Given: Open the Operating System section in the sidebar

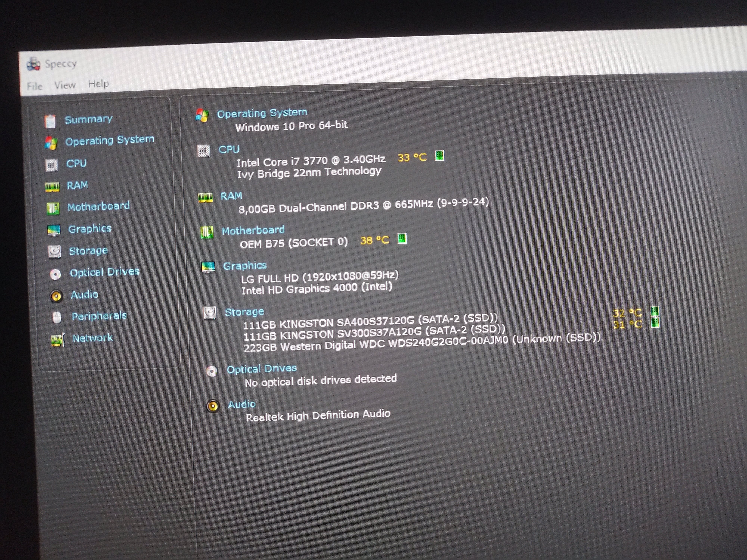Looking at the screenshot, I should click(109, 140).
